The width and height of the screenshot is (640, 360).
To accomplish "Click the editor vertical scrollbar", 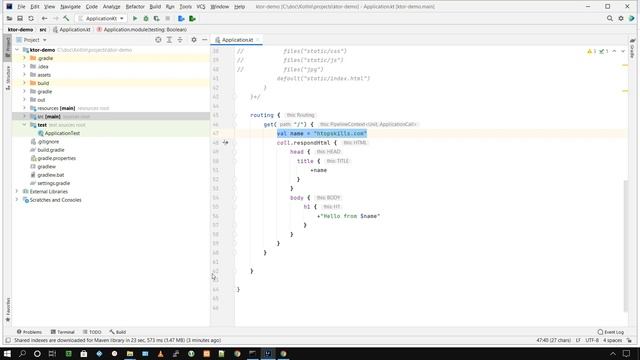I will [x=626, y=245].
